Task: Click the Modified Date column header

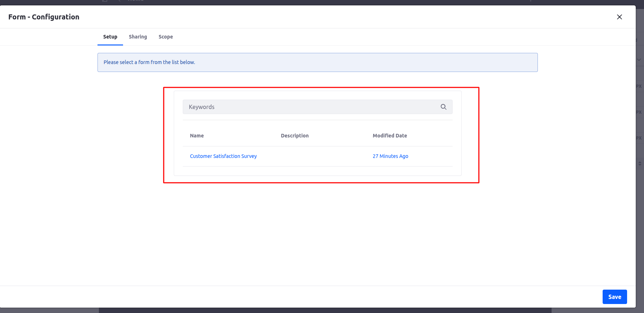Action: (x=390, y=136)
